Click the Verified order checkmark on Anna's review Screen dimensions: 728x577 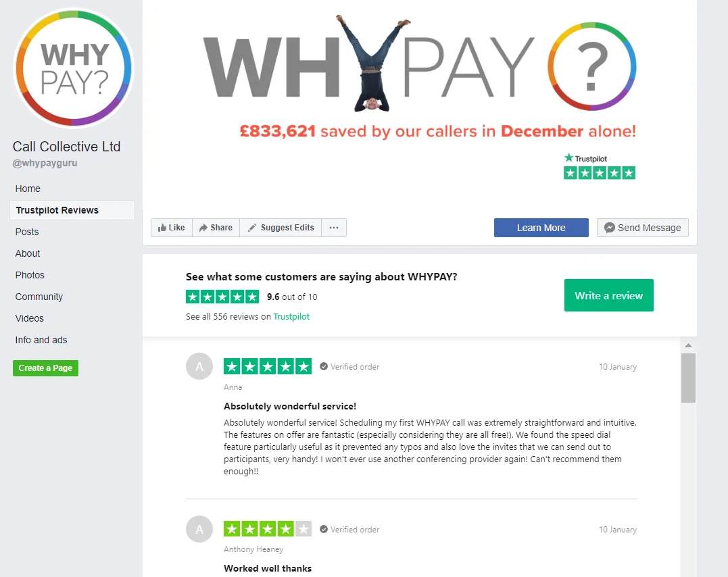point(324,366)
